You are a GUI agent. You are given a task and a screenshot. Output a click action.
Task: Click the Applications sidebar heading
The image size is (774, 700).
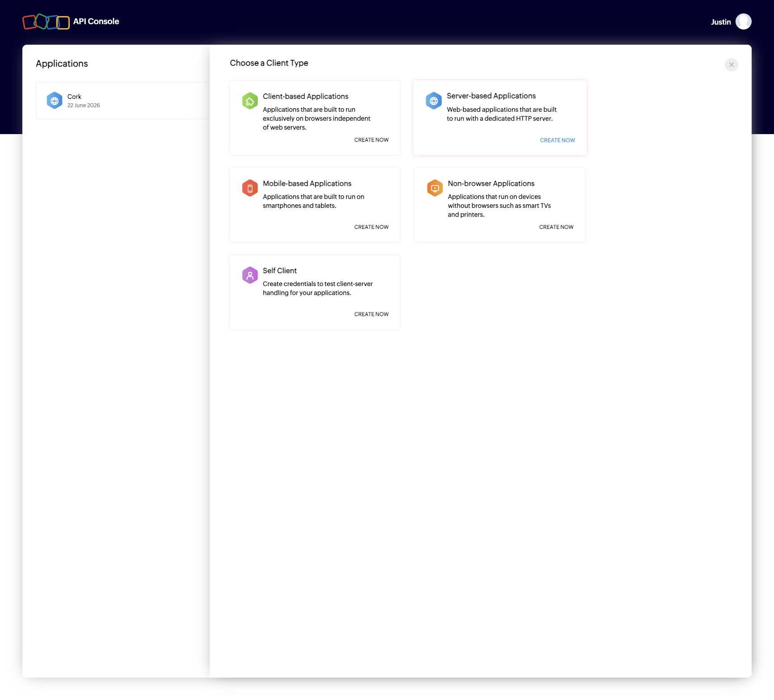coord(62,63)
